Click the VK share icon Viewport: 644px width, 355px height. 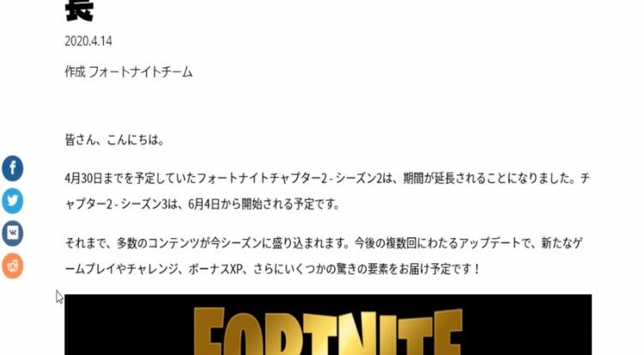pyautogui.click(x=12, y=233)
